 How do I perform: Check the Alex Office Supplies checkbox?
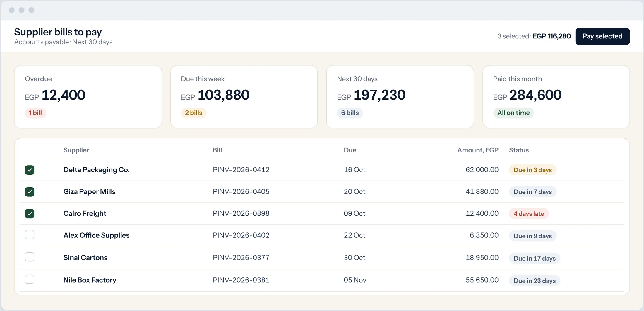click(30, 235)
